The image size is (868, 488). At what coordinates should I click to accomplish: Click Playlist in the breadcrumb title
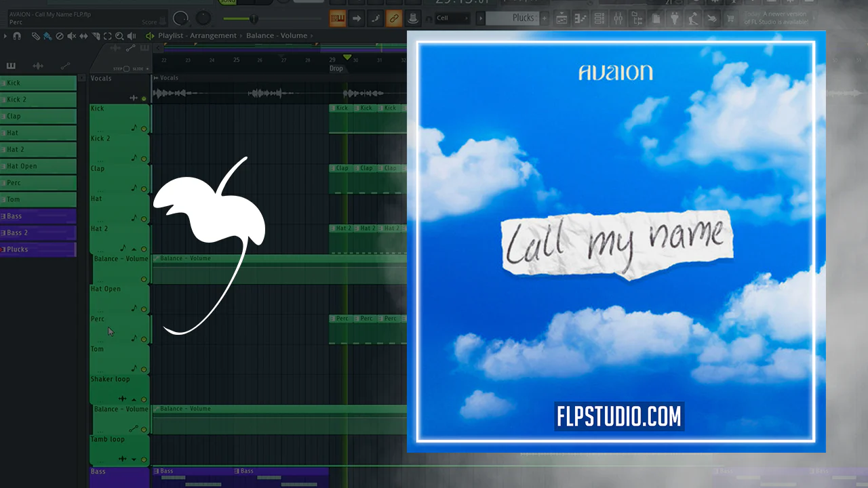pyautogui.click(x=170, y=35)
